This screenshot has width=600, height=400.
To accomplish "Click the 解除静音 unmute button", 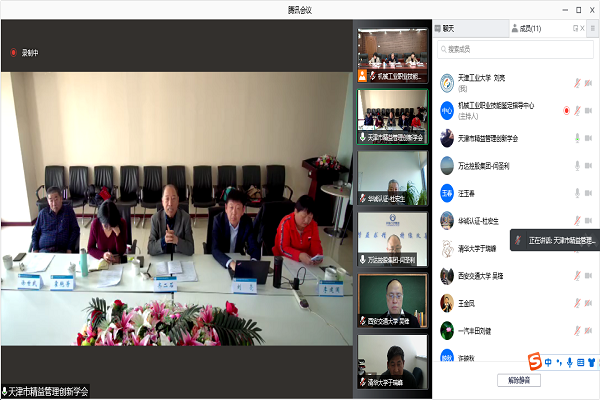I will coord(519,380).
